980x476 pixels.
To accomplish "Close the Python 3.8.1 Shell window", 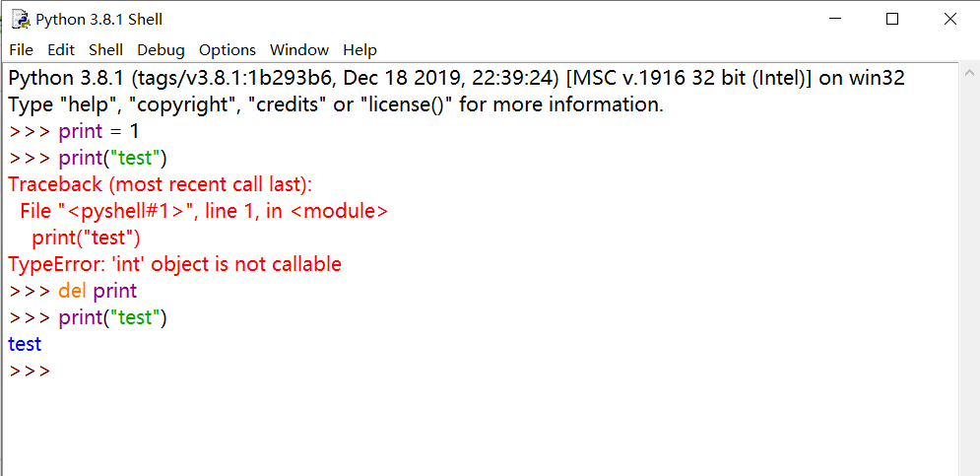I will point(949,19).
